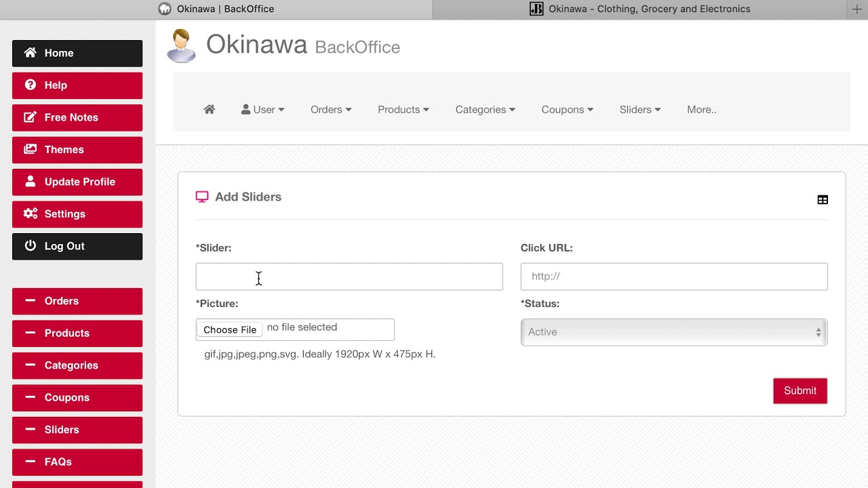Image resolution: width=868 pixels, height=488 pixels.
Task: Open the table view icon in Add Sliders panel
Action: (x=823, y=199)
